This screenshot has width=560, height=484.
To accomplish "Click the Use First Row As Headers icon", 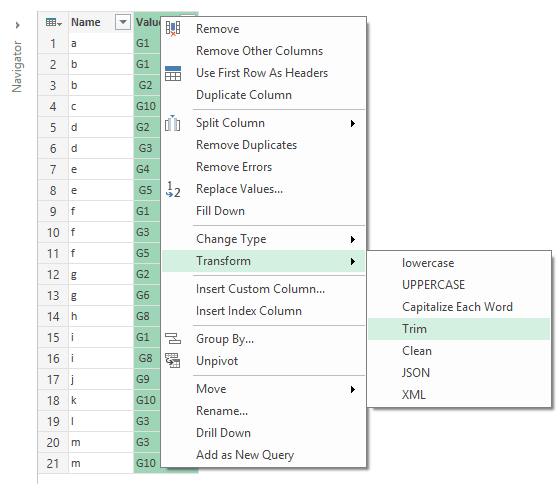I will tap(173, 73).
